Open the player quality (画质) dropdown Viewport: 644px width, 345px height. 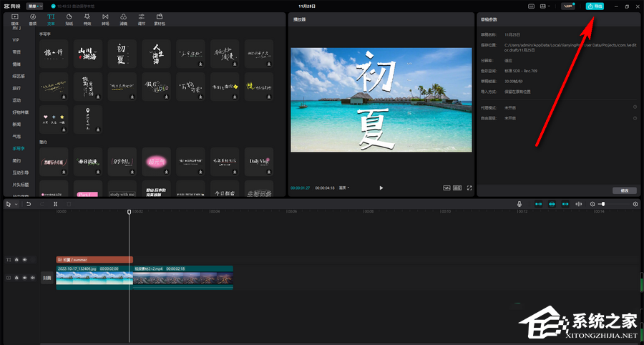pos(344,188)
